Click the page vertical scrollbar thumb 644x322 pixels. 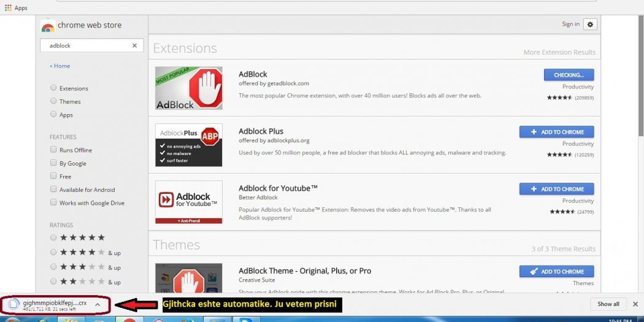pyautogui.click(x=641, y=76)
